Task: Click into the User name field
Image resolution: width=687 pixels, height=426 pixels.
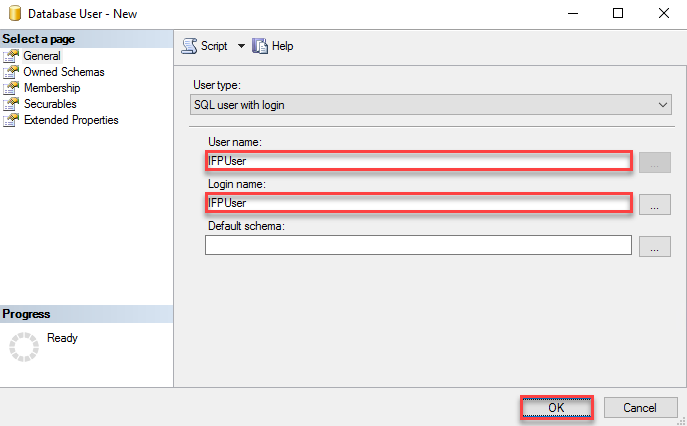Action: click(418, 162)
